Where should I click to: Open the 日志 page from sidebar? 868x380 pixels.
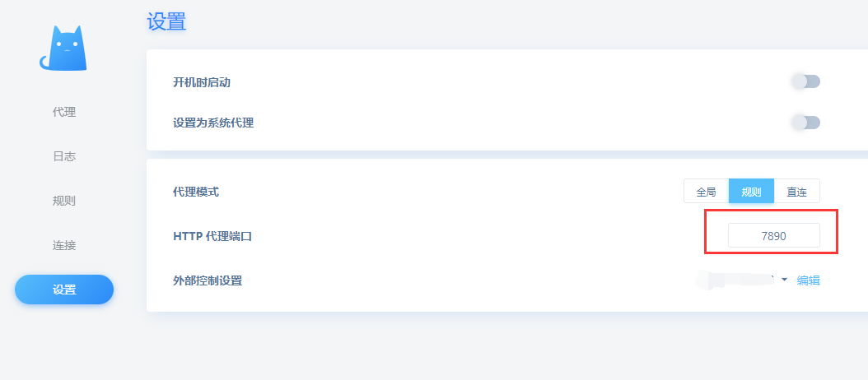coord(64,156)
